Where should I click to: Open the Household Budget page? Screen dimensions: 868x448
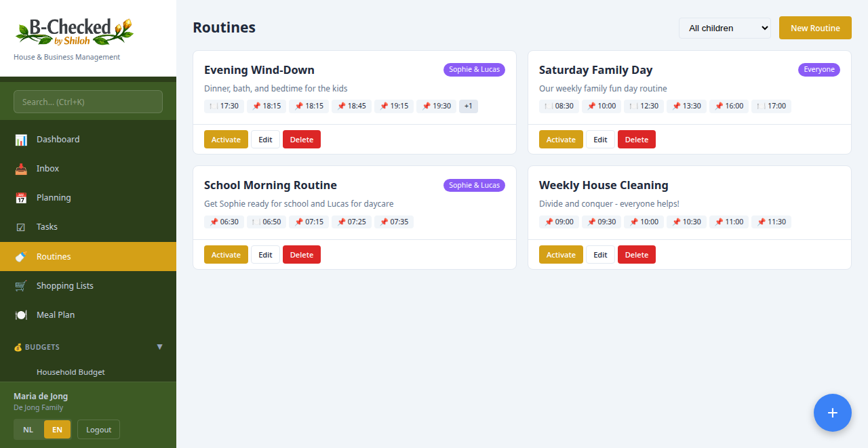pyautogui.click(x=71, y=371)
